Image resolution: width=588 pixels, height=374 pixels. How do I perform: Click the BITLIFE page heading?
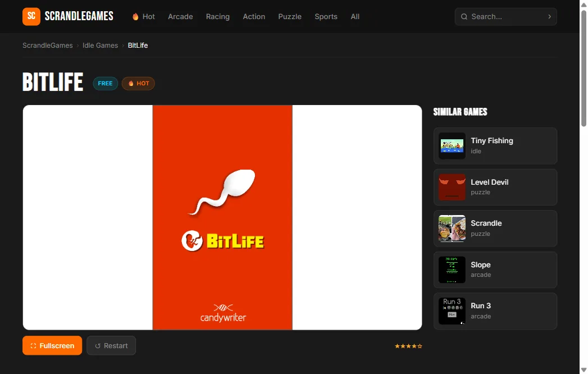pyautogui.click(x=53, y=82)
